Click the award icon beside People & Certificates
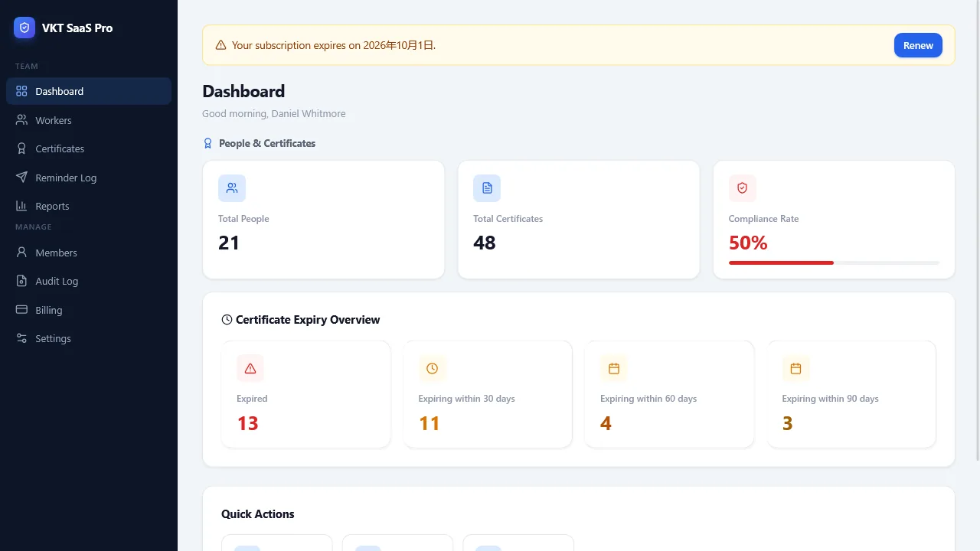The image size is (980, 551). 207,143
